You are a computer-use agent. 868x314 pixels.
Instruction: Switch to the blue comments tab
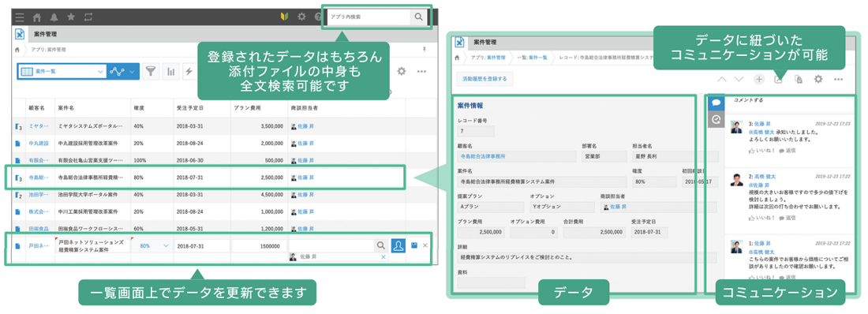(x=716, y=103)
